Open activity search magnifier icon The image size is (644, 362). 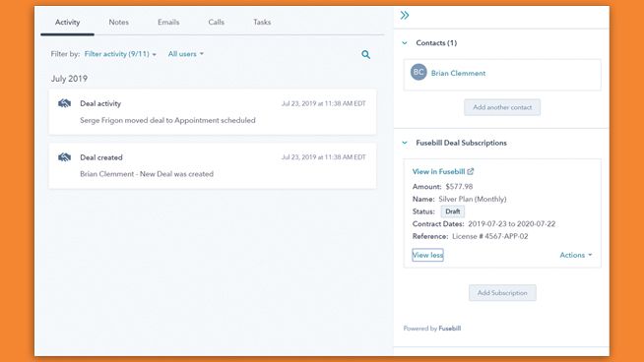coord(365,54)
